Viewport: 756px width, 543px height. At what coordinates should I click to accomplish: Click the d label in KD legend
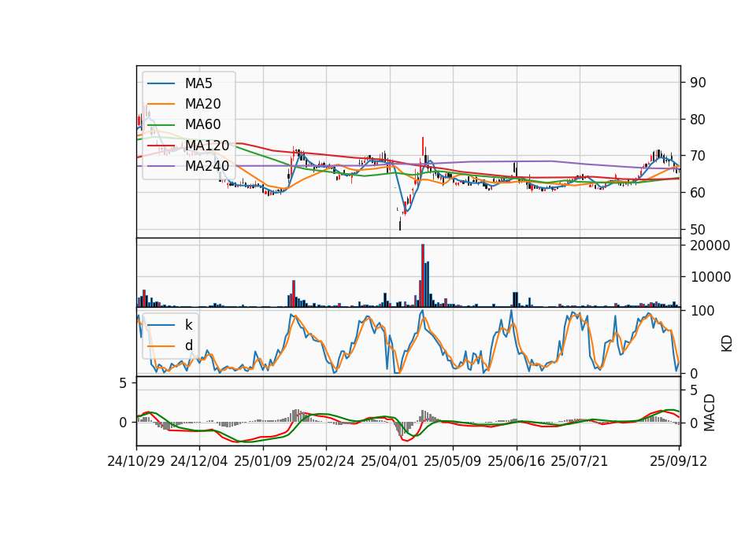[x=188, y=345]
